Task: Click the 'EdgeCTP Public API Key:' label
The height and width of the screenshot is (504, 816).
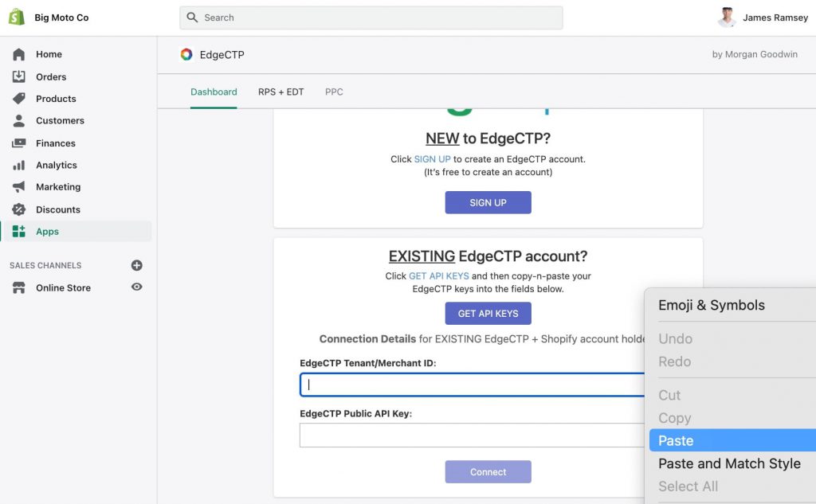Action: (x=356, y=413)
